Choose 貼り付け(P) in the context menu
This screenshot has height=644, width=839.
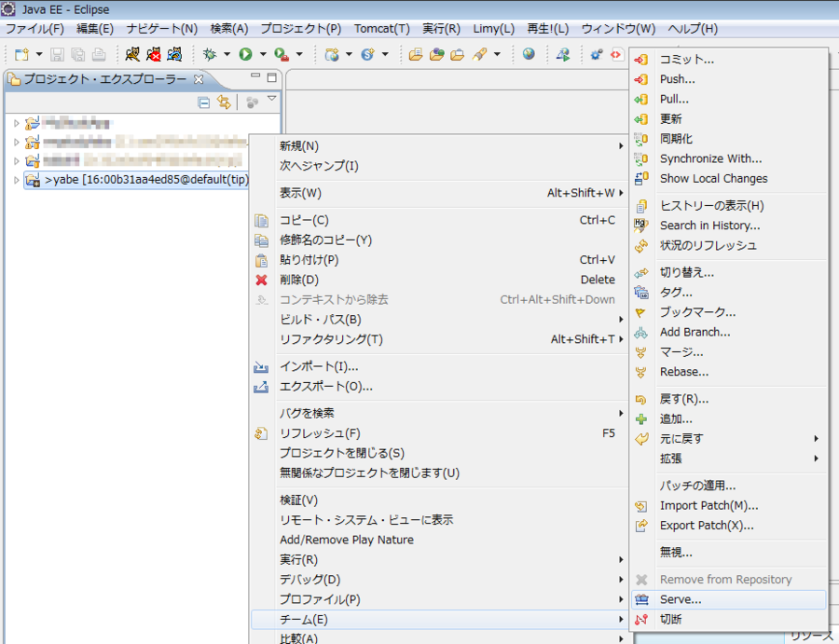point(439,260)
